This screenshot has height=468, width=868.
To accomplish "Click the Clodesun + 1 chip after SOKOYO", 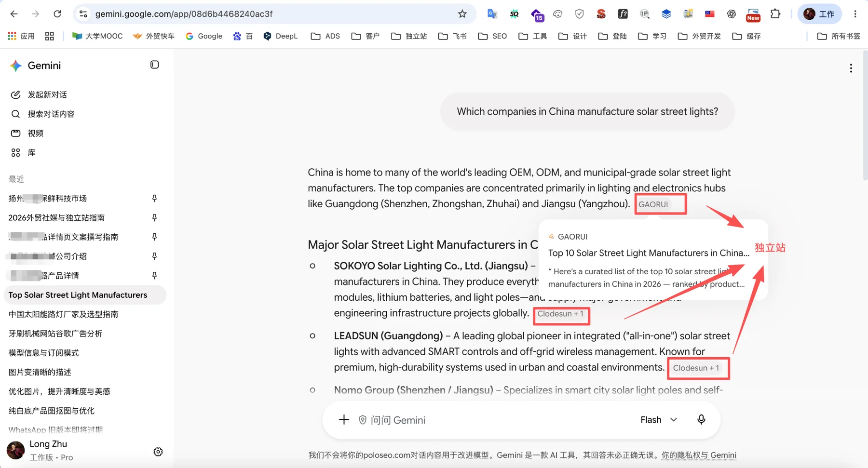I will tap(560, 314).
